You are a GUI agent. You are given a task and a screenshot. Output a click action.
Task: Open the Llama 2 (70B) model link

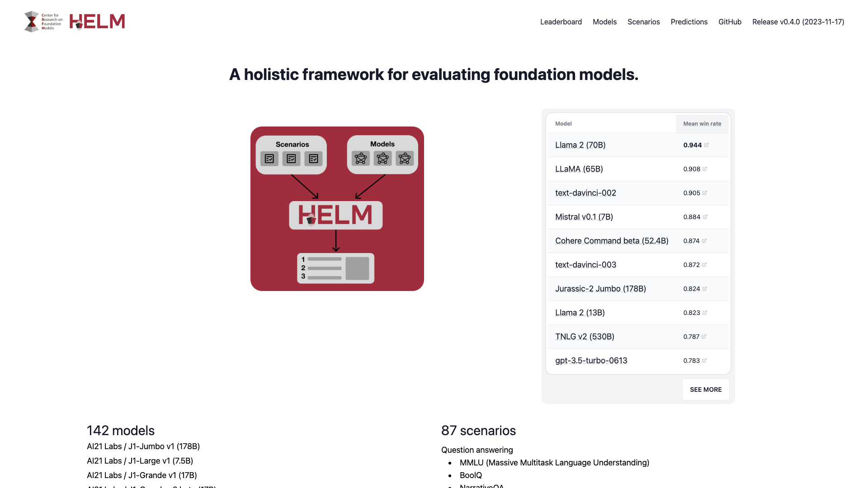[x=580, y=145]
